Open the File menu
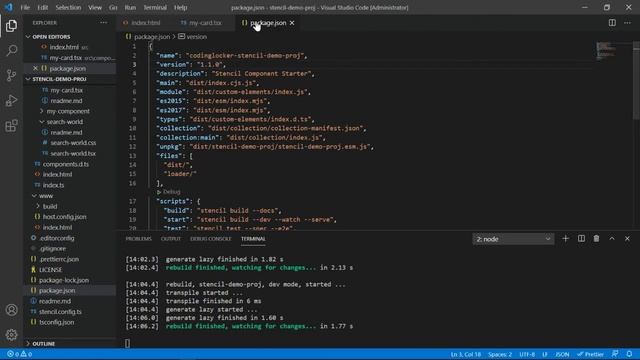The image size is (640, 360). pyautogui.click(x=25, y=7)
